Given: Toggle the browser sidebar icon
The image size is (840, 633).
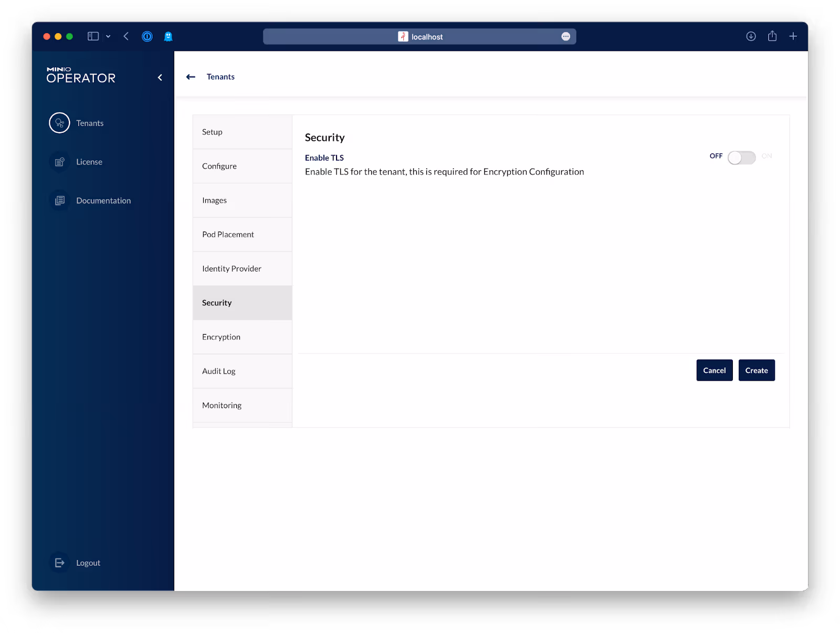Looking at the screenshot, I should 93,36.
